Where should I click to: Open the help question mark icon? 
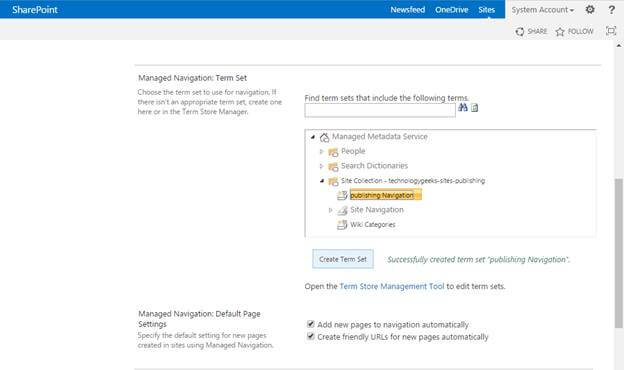click(x=612, y=10)
